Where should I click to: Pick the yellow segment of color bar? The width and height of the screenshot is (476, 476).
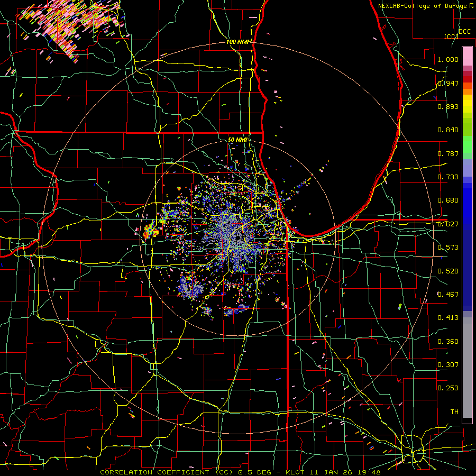[467, 104]
